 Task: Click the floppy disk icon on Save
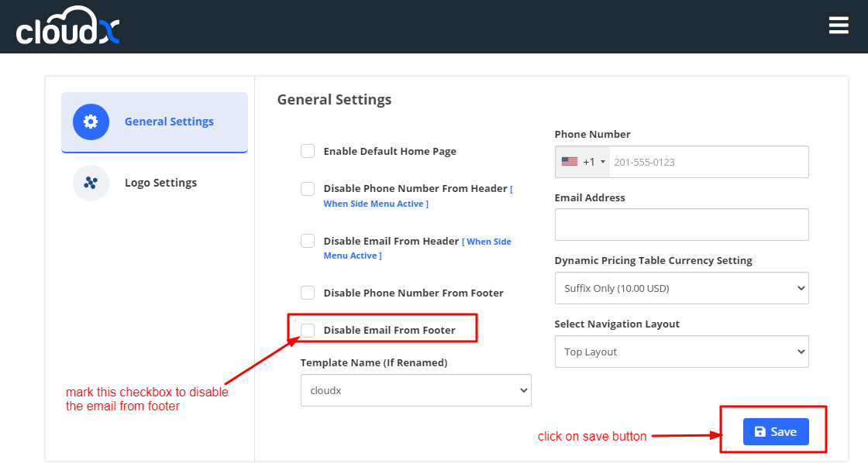click(760, 432)
